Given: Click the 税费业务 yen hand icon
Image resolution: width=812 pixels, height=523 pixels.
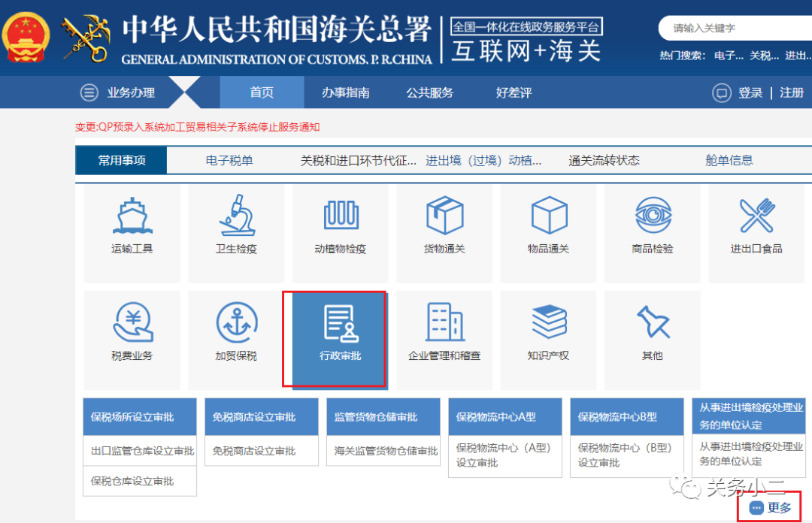Looking at the screenshot, I should click(132, 324).
